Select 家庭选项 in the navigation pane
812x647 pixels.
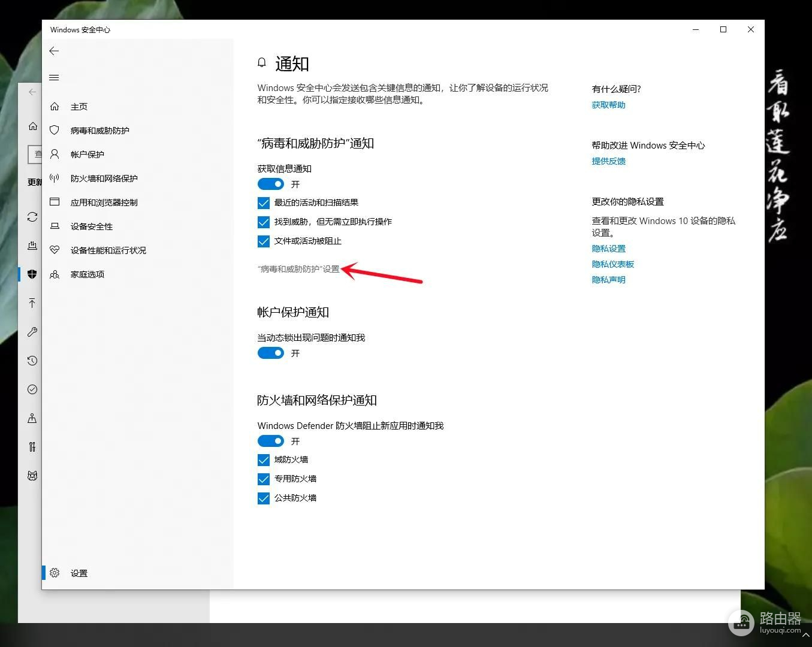pos(87,274)
